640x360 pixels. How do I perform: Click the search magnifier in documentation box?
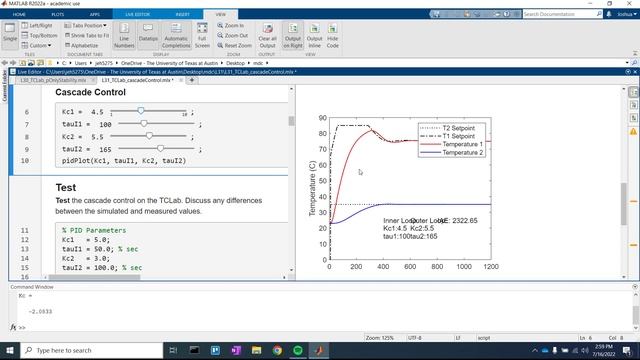(x=599, y=14)
